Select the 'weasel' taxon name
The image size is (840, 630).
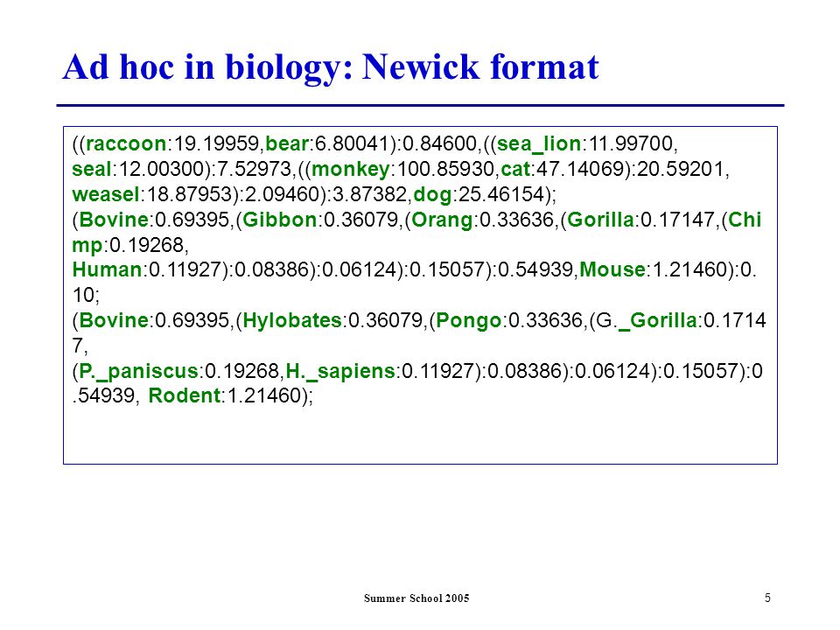[106, 194]
